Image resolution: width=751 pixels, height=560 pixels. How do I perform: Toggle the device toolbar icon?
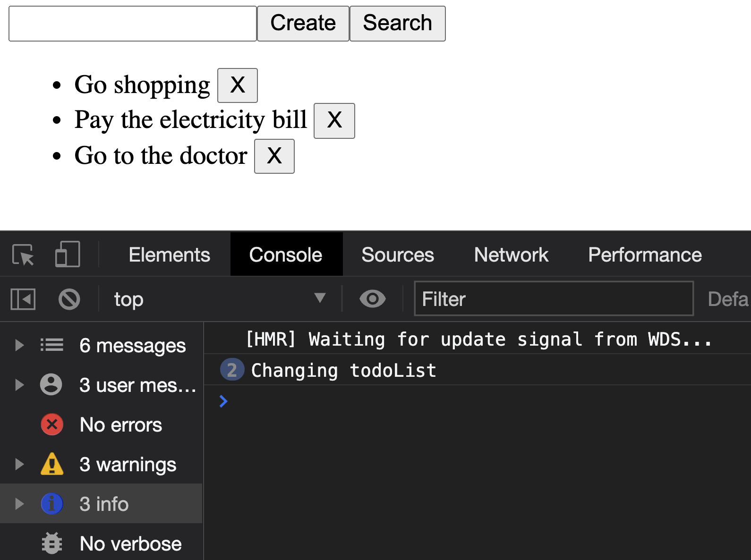coord(68,255)
